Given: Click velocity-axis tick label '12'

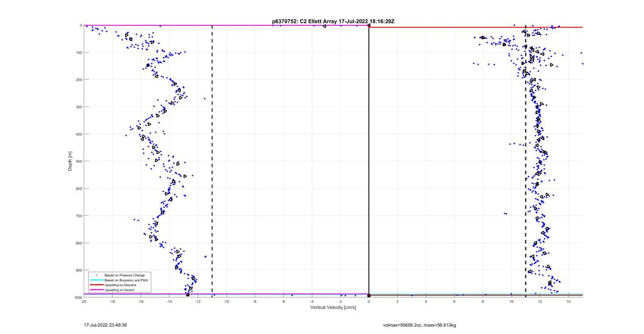Looking at the screenshot, I should click(x=540, y=302).
